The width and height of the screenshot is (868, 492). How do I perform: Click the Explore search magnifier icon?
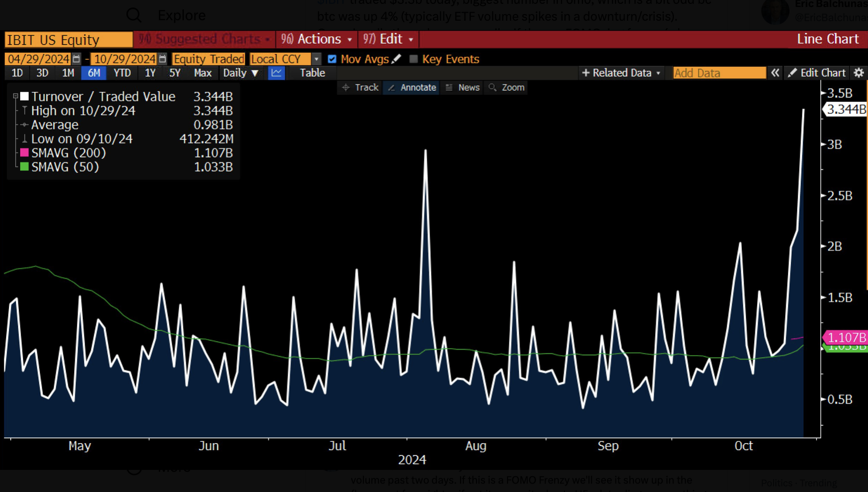[134, 15]
